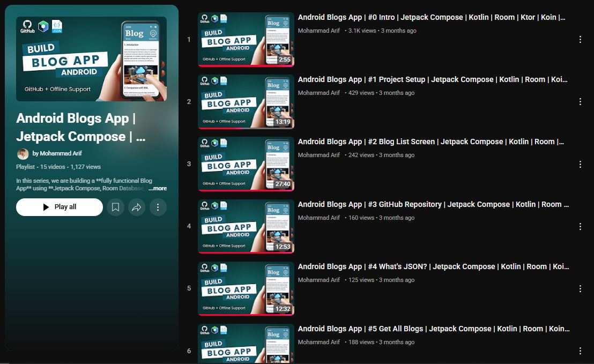Play video titled '#0 Intro'
The image size is (594, 364).
(x=432, y=18)
